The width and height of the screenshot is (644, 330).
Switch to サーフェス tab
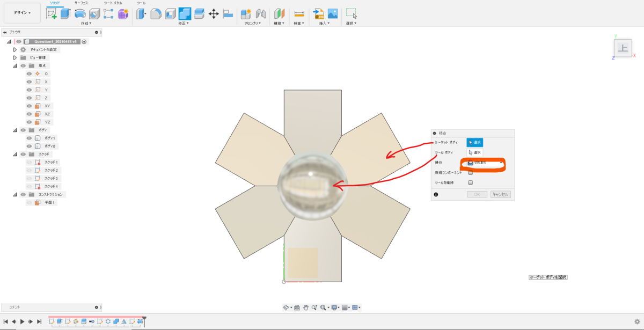pos(81,3)
